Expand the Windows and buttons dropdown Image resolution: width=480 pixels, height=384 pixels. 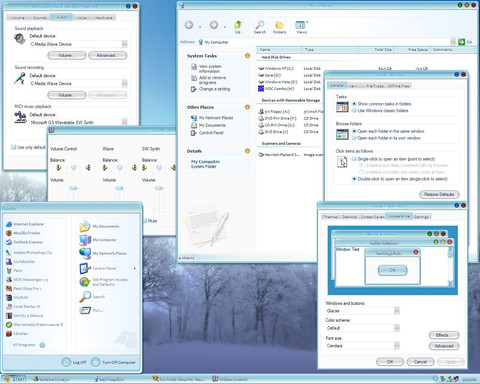point(397,311)
